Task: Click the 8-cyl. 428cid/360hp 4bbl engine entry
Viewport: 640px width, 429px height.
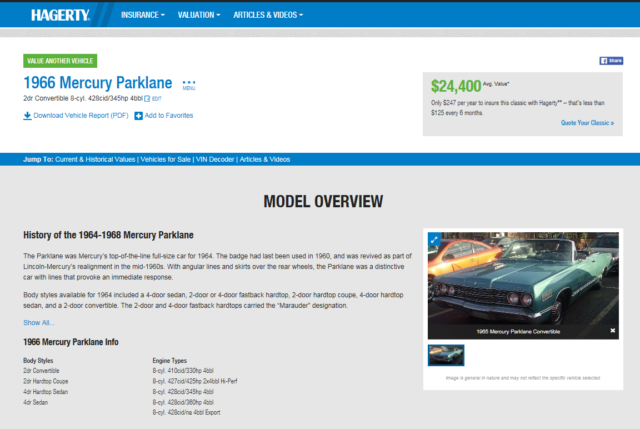Action: 183,402
